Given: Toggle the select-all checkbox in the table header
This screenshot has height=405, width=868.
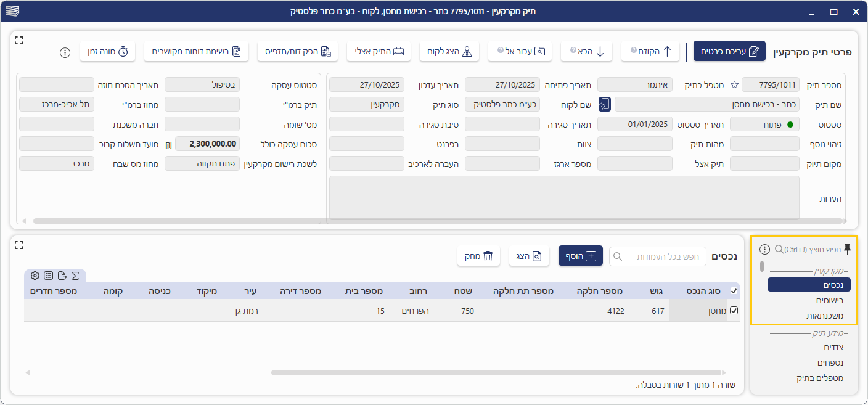Looking at the screenshot, I should click(x=734, y=291).
